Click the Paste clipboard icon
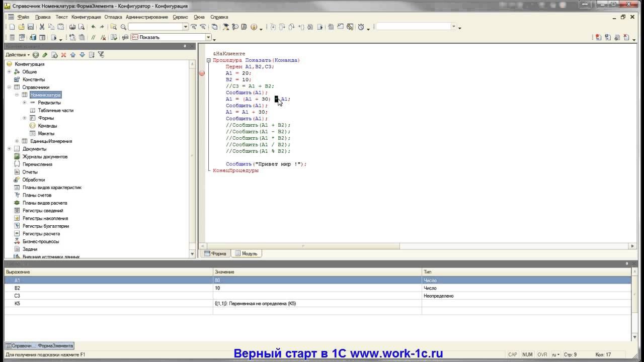 coord(60,27)
